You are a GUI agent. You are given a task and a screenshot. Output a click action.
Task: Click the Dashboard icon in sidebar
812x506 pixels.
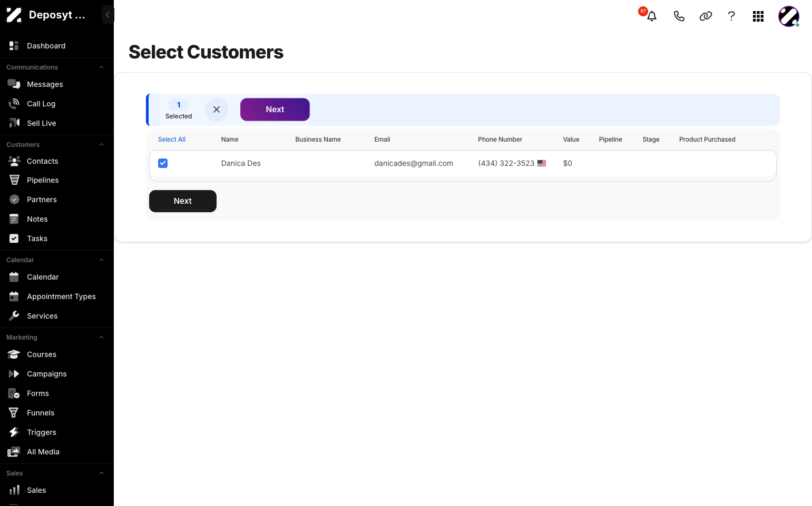14,46
